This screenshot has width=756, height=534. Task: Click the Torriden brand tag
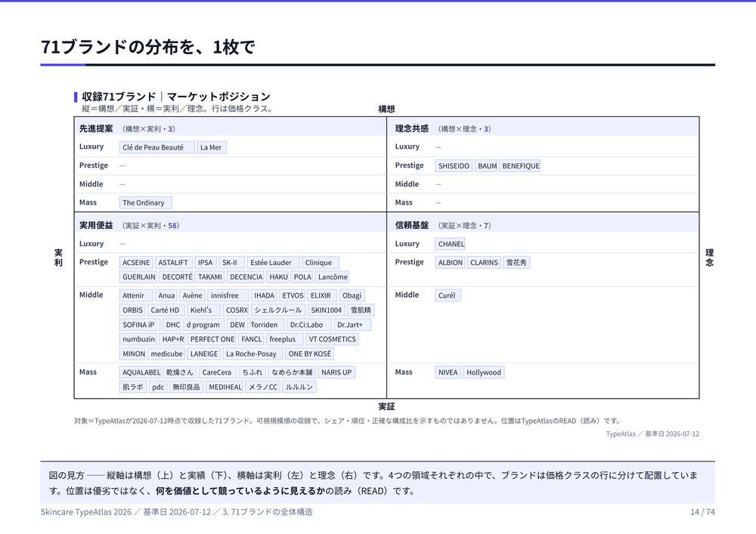pos(265,325)
